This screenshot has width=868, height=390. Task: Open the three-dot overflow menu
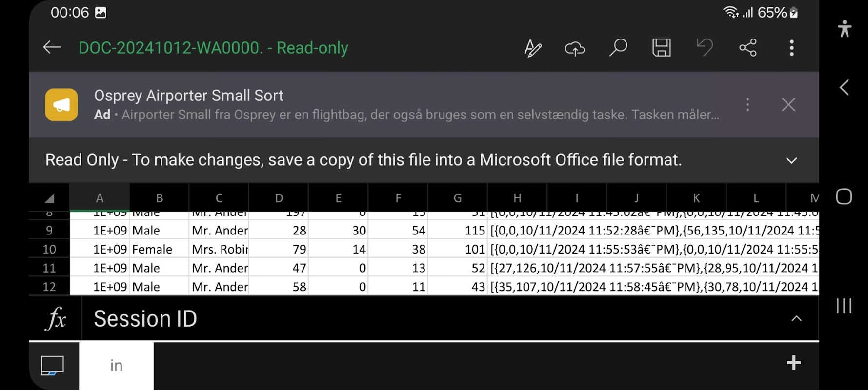(791, 48)
